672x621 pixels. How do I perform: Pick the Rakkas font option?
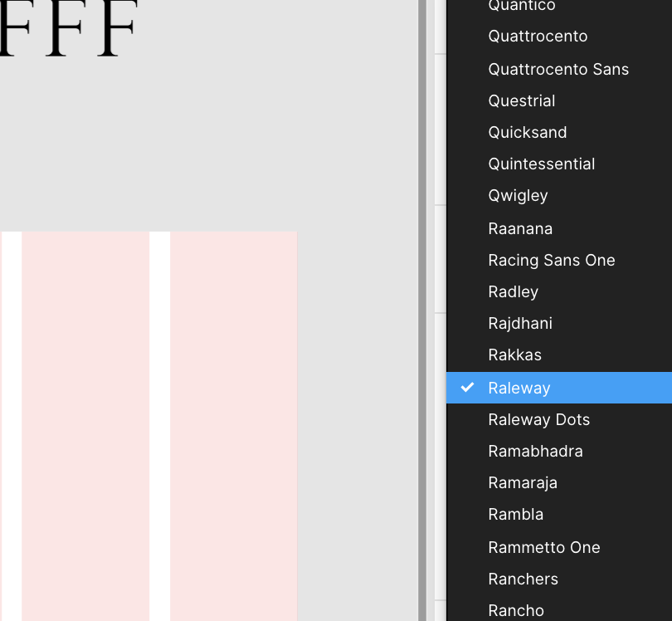(514, 355)
